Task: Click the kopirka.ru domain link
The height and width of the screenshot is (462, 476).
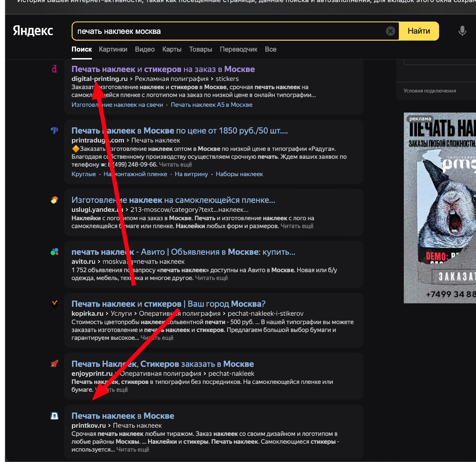Action: [x=87, y=313]
